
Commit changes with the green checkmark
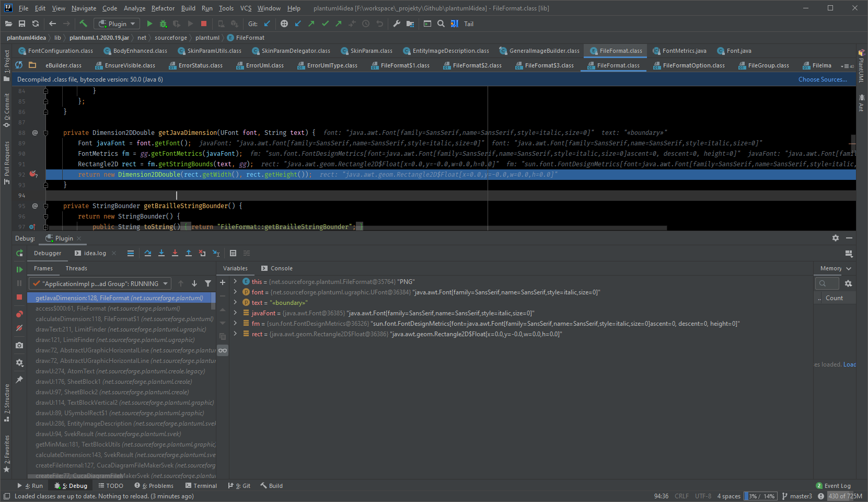point(325,24)
